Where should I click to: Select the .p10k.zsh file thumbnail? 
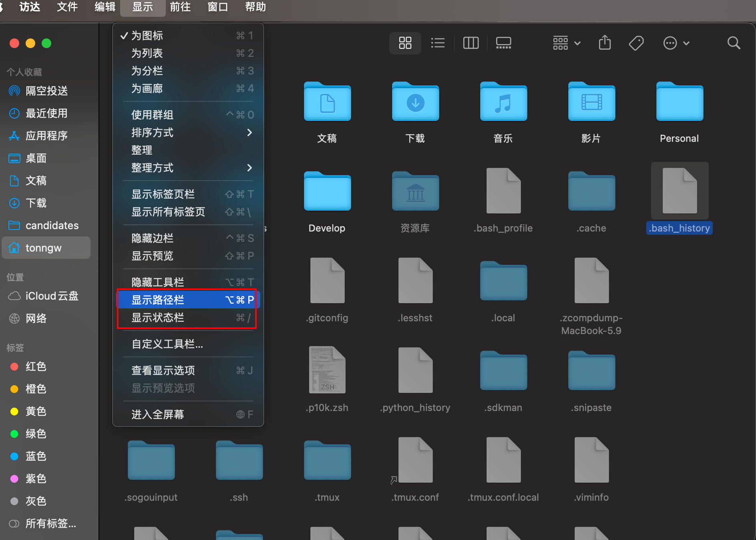[x=327, y=370]
